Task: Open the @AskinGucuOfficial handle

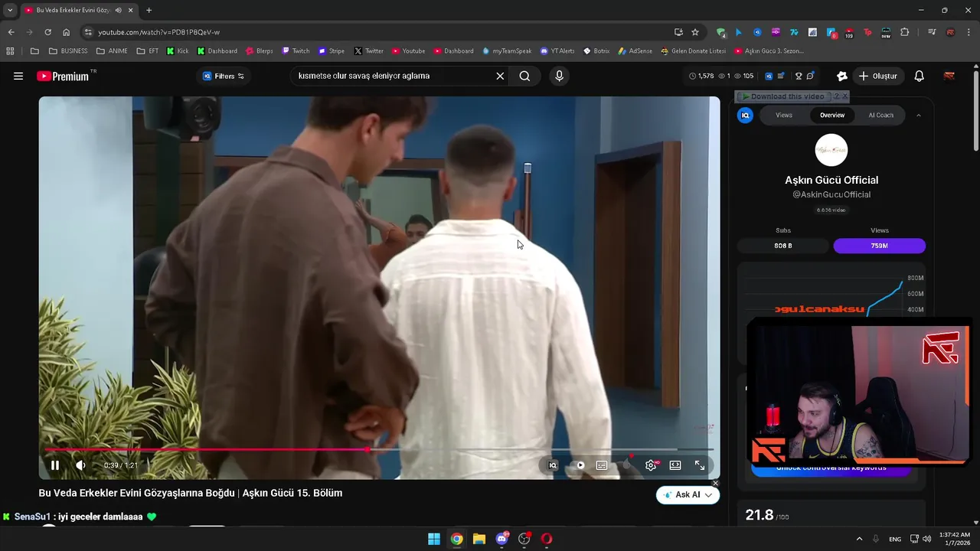Action: point(831,194)
